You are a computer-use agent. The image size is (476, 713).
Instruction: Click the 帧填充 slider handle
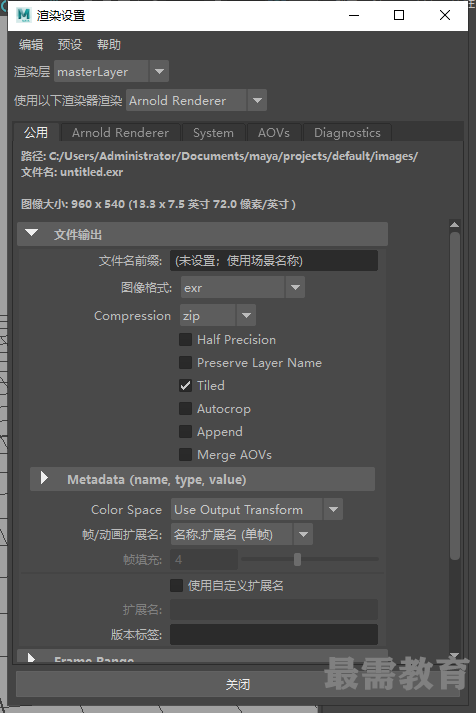[297, 559]
